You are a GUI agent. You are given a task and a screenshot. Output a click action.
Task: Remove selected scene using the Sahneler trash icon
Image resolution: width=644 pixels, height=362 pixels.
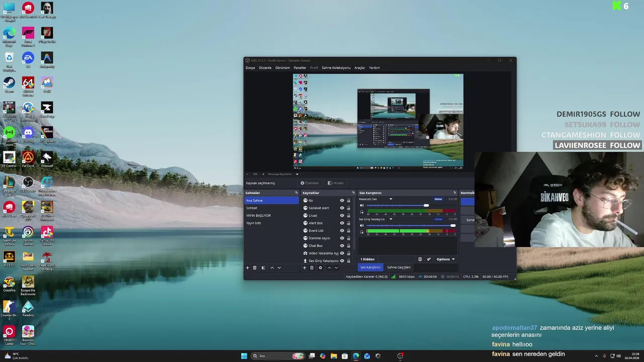255,267
